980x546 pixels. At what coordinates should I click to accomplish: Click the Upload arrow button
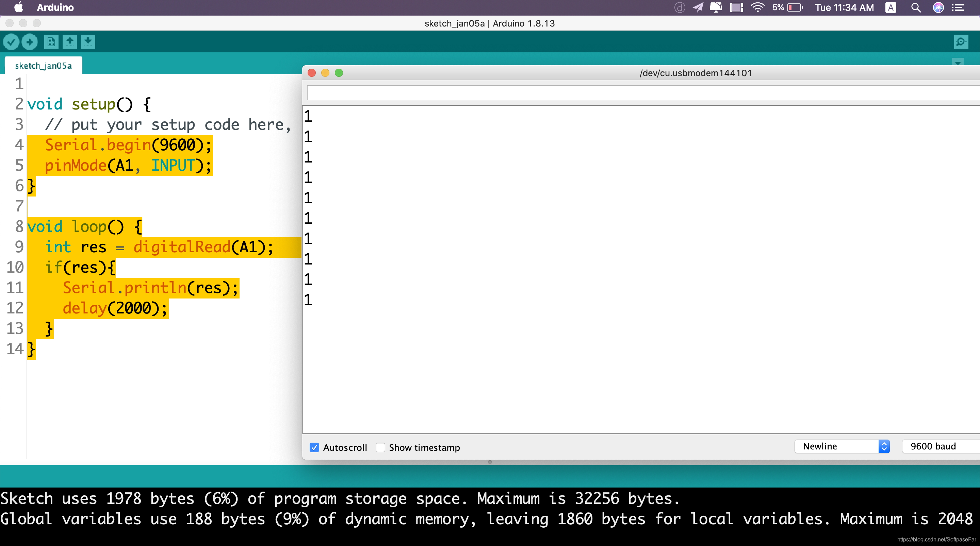[x=30, y=42]
